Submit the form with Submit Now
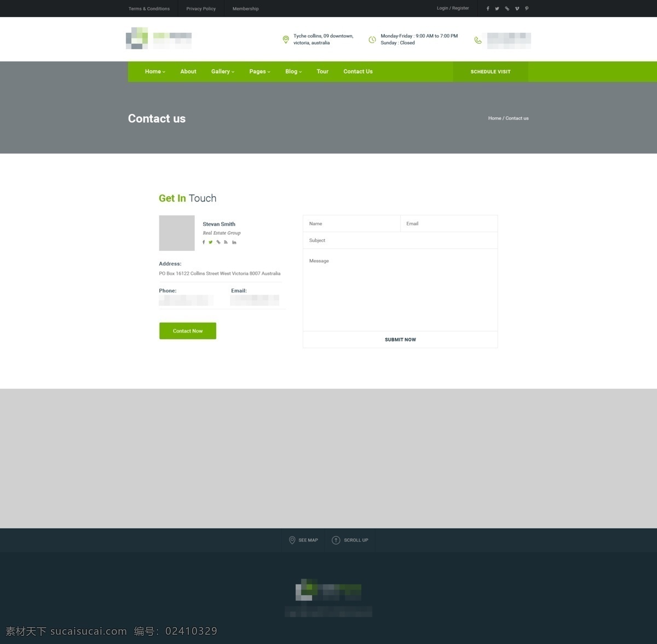Image resolution: width=657 pixels, height=644 pixels. (x=400, y=340)
